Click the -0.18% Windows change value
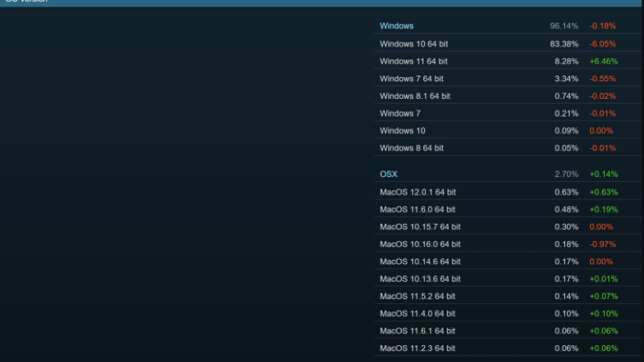 click(602, 26)
